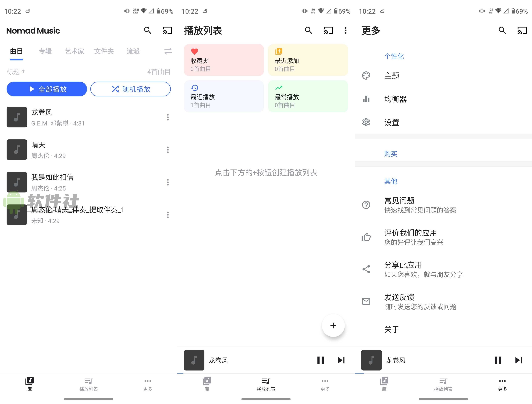
Task: Open the three-dot overflow menu on 播放列表 screen
Action: pos(346,31)
